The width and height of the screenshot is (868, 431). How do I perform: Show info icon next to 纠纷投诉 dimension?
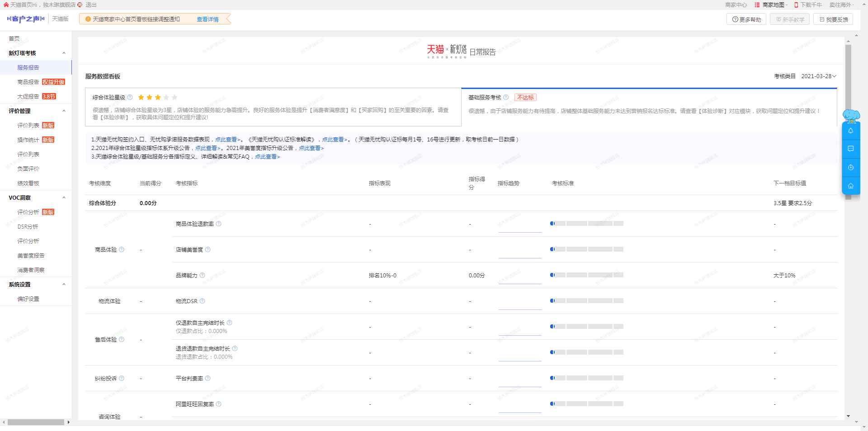tap(122, 378)
